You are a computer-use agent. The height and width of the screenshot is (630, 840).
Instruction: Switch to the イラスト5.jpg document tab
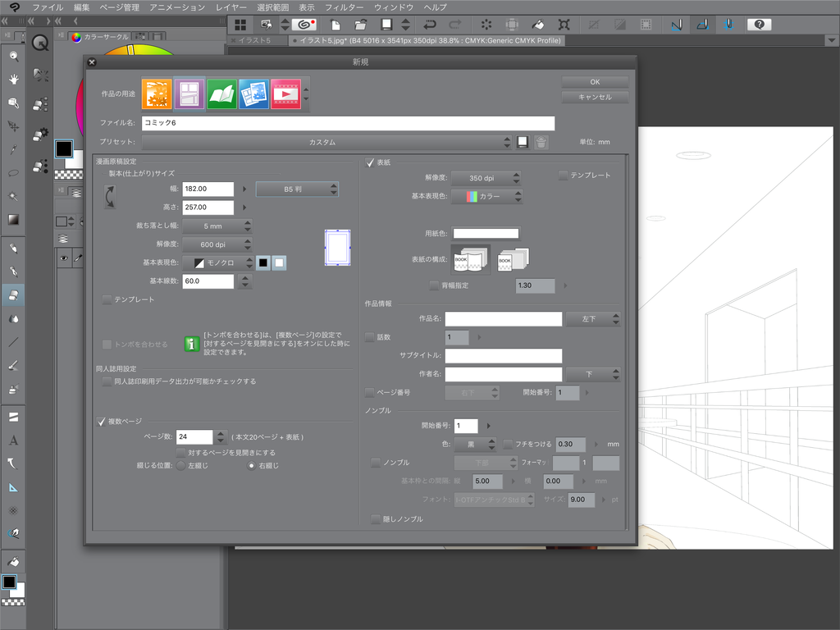point(428,40)
